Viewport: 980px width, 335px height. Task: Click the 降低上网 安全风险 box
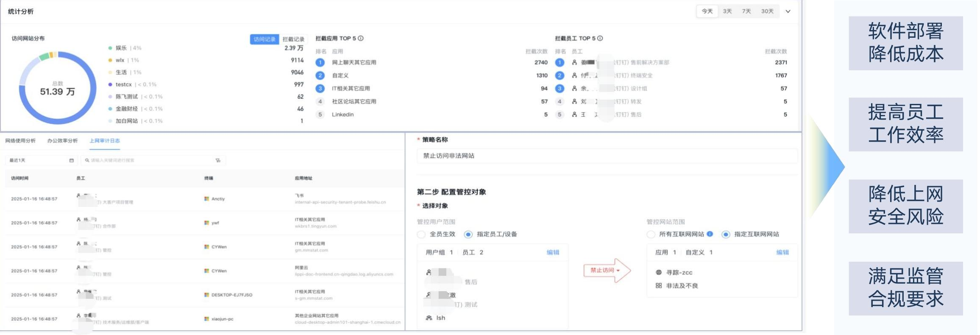coord(906,206)
